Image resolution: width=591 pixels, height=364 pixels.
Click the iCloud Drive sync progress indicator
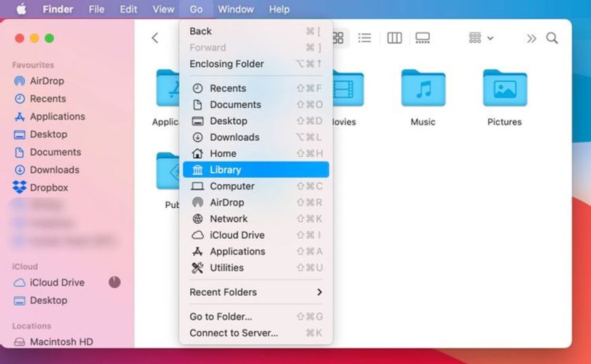click(115, 282)
